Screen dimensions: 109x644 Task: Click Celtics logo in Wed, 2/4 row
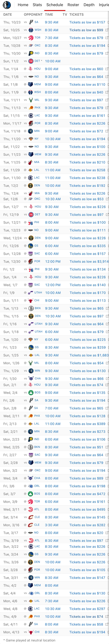31,393
